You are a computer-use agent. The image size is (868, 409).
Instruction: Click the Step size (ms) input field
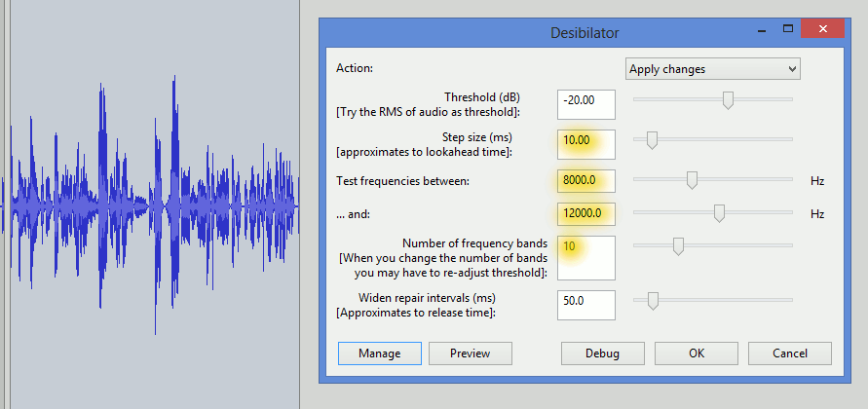click(x=586, y=145)
